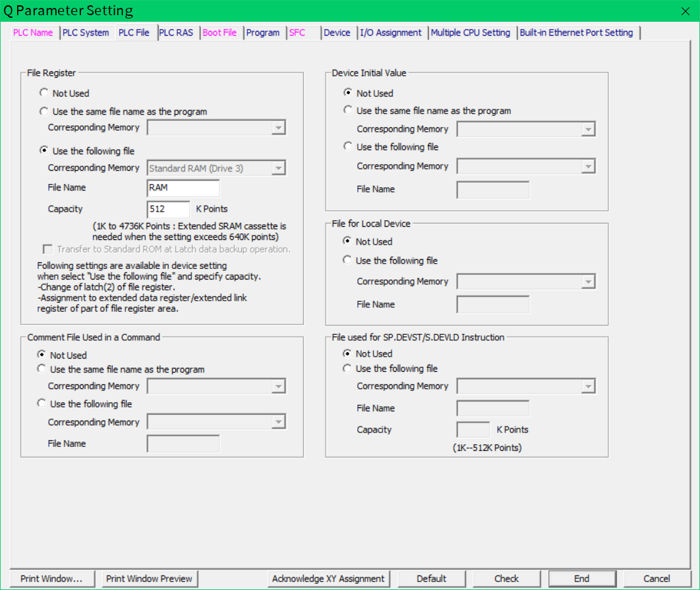Expand Standard RAM (Drive 3) memory dropdown
The image size is (700, 590).
point(279,169)
